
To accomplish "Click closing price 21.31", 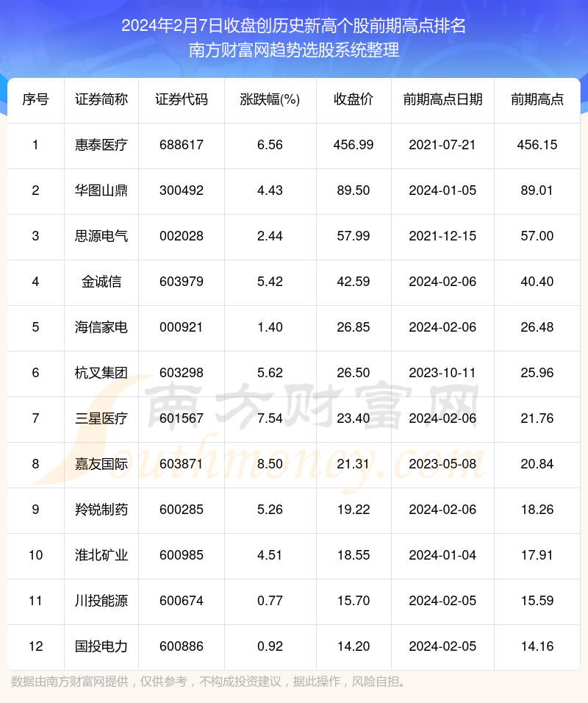I will click(354, 463).
